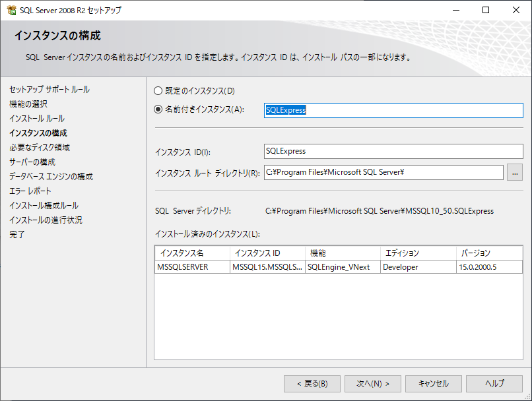Click the バージョン column header
The image size is (532, 401).
pyautogui.click(x=488, y=253)
